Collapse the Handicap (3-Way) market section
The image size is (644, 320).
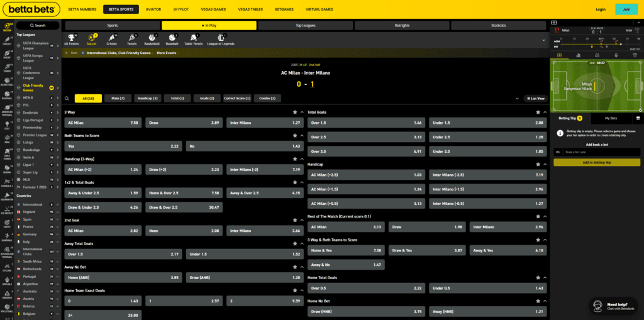(302, 159)
